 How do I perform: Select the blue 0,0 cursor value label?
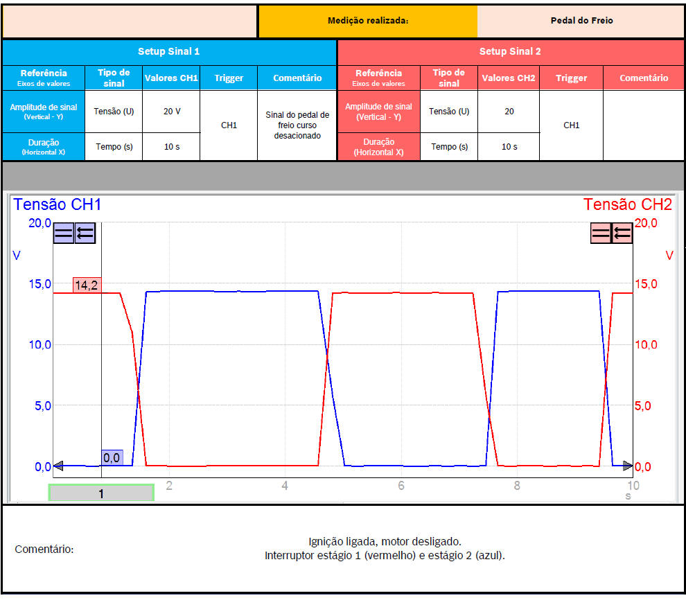pyautogui.click(x=112, y=457)
